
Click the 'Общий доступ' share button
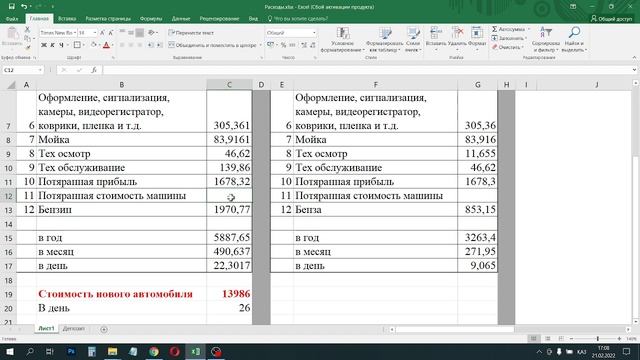point(611,19)
